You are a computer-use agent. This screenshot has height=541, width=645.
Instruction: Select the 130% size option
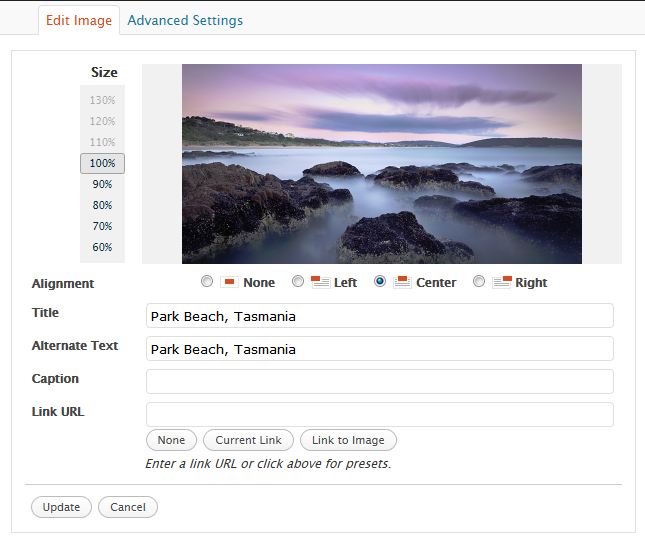[102, 100]
